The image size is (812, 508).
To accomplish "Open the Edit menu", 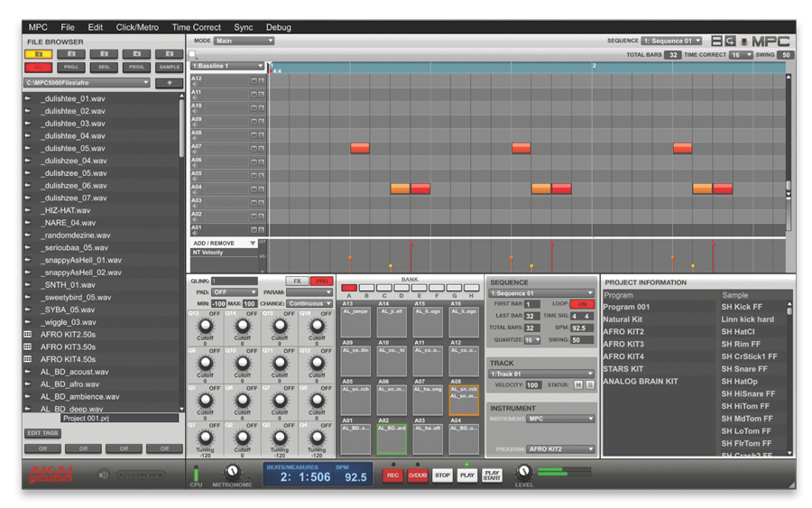I will click(x=96, y=27).
